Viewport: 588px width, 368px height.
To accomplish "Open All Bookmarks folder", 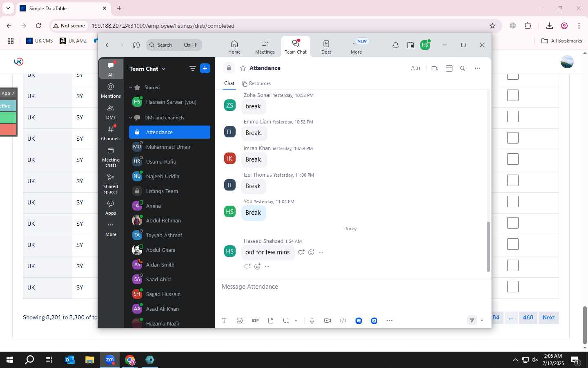I will pos(561,41).
